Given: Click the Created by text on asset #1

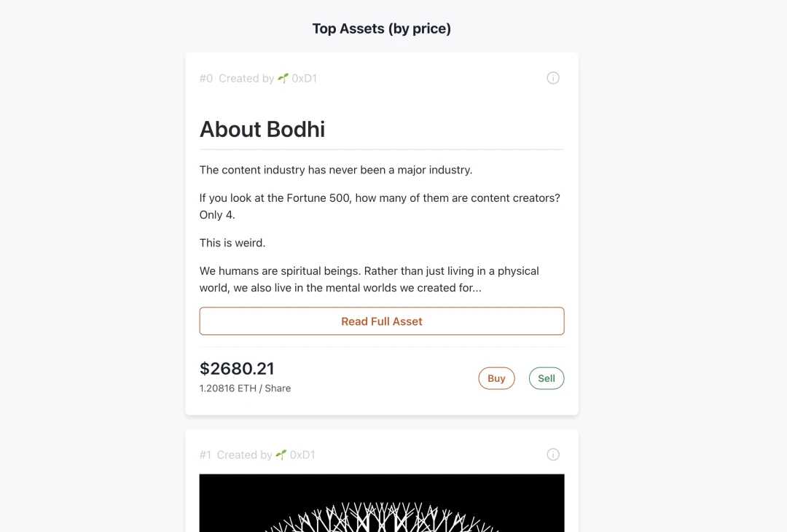Looking at the screenshot, I should point(245,454).
